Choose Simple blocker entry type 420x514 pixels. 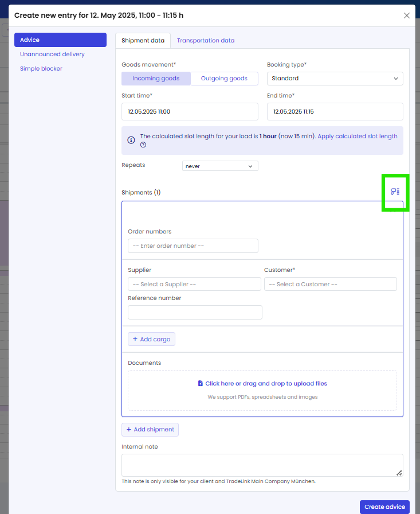41,69
